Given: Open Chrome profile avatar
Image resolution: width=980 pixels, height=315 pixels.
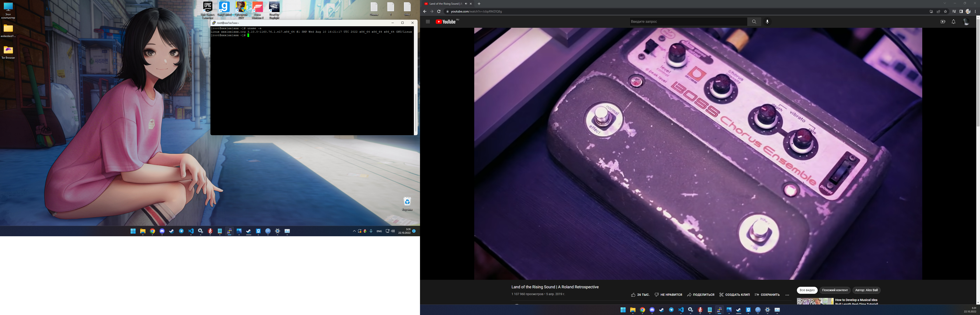Looking at the screenshot, I should tap(968, 11).
